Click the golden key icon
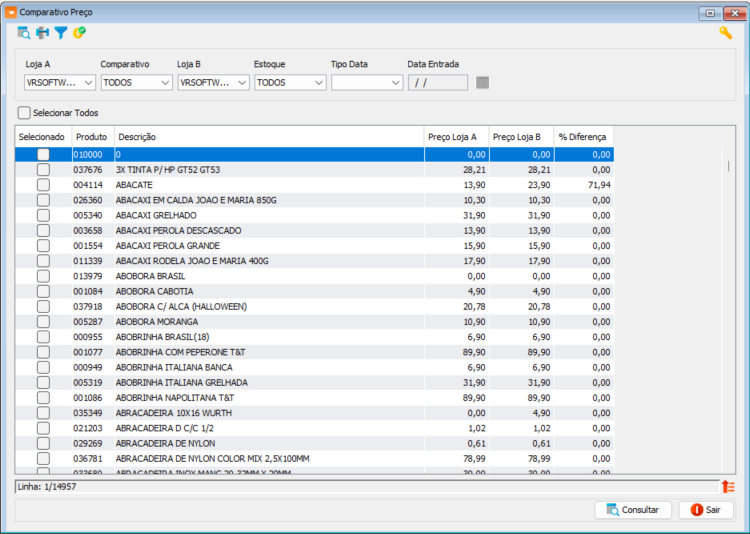This screenshot has height=534, width=750. click(725, 33)
